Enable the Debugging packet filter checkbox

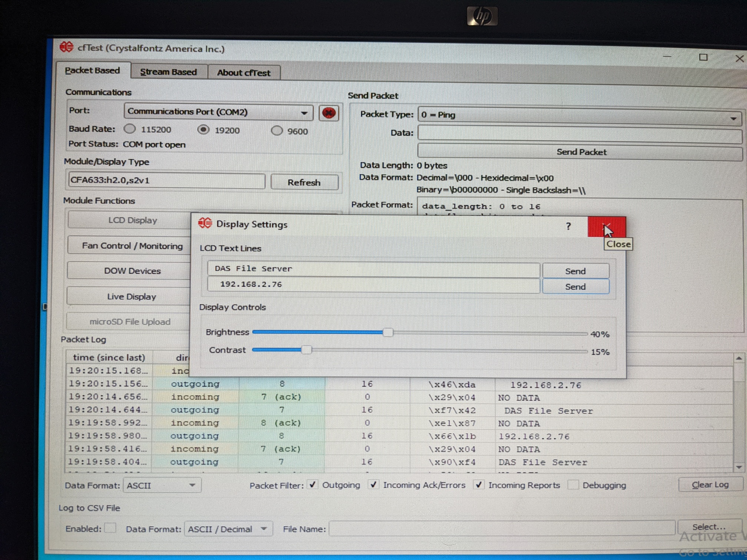click(573, 484)
